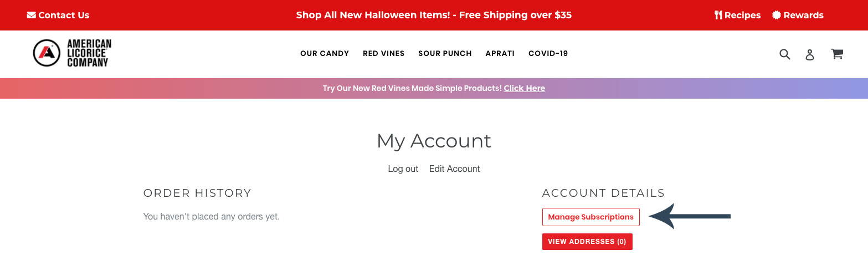Click the View Addresses (0) button

tap(587, 242)
